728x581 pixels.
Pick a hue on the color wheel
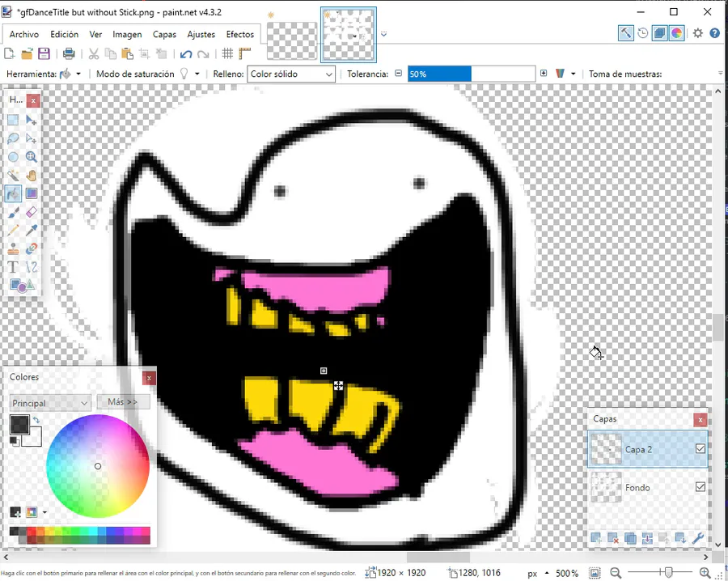pyautogui.click(x=98, y=466)
